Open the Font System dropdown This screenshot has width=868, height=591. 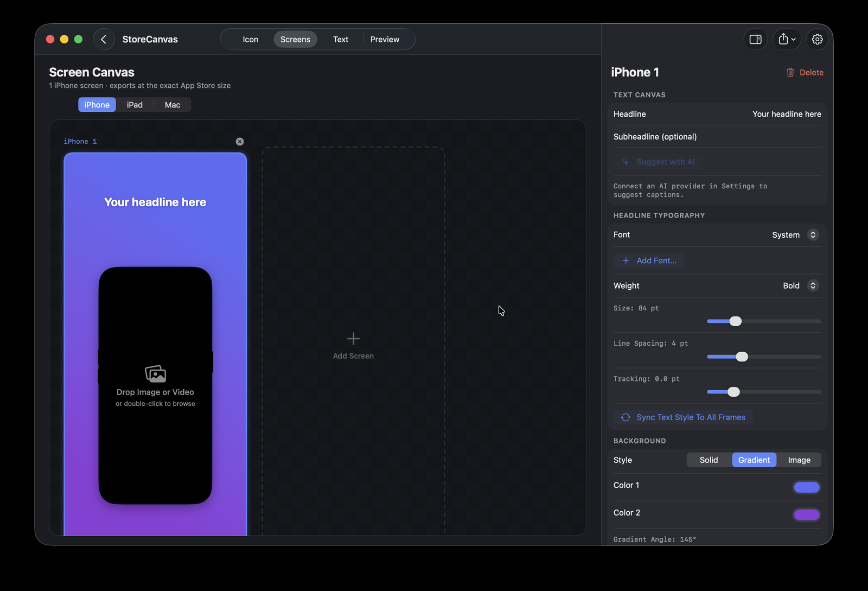pos(795,235)
